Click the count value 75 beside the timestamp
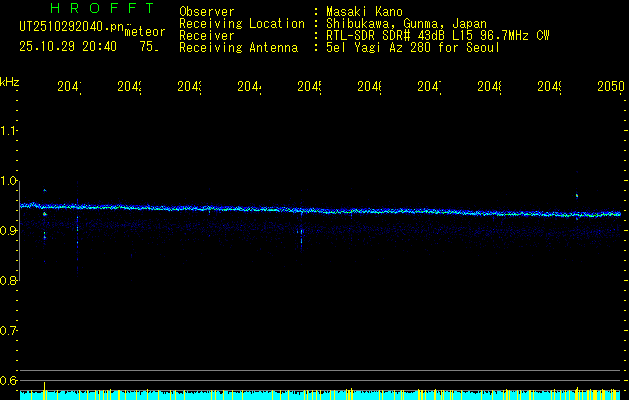 (x=149, y=47)
